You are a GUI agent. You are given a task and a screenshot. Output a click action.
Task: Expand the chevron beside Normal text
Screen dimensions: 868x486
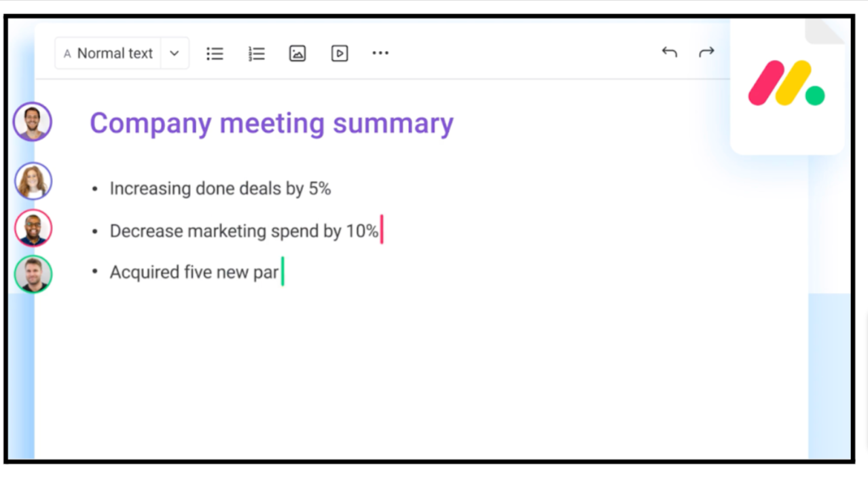point(175,54)
